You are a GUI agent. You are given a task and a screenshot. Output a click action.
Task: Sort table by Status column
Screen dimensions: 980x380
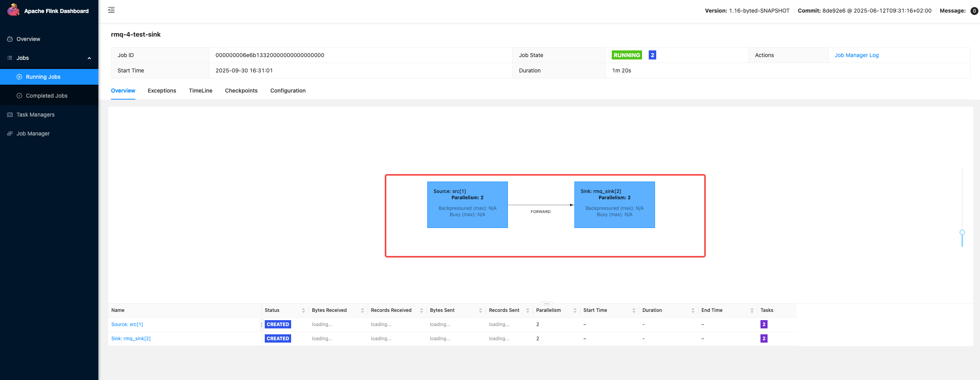303,310
